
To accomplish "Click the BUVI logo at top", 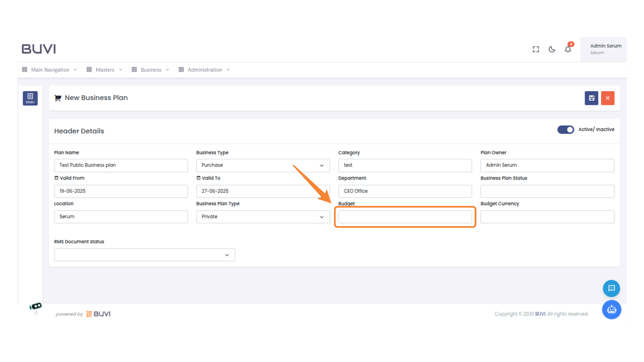I will pyautogui.click(x=39, y=49).
